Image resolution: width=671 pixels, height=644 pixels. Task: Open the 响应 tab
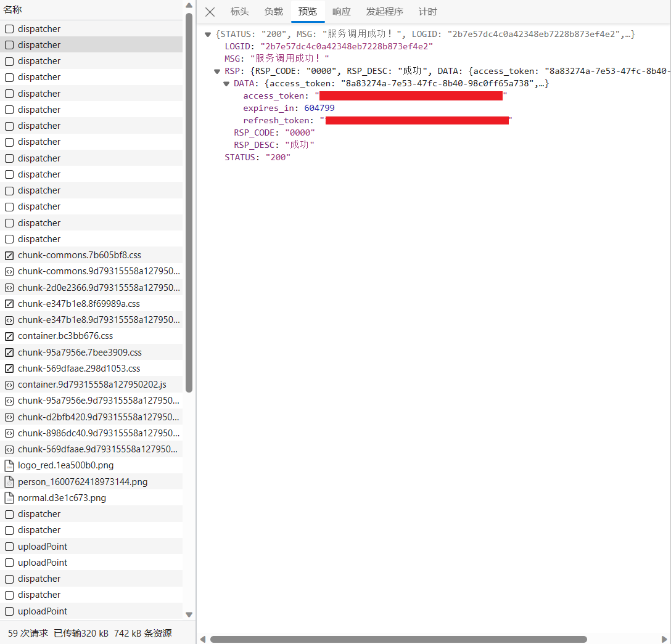(341, 12)
